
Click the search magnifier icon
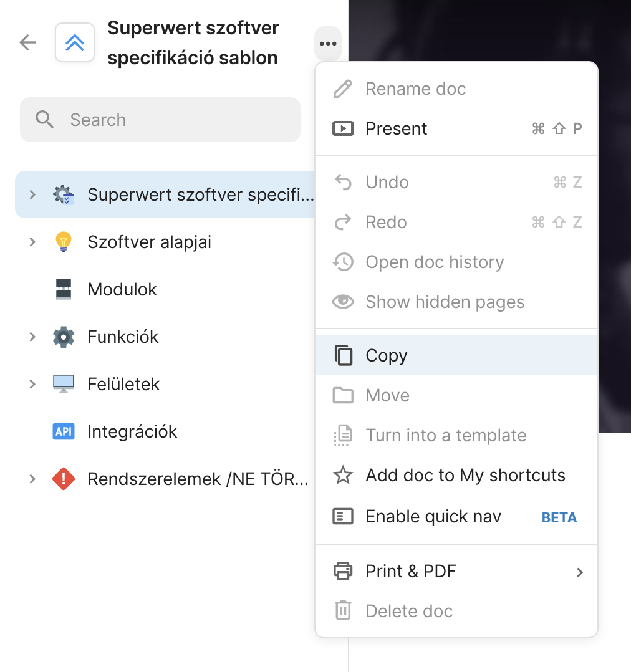44,119
